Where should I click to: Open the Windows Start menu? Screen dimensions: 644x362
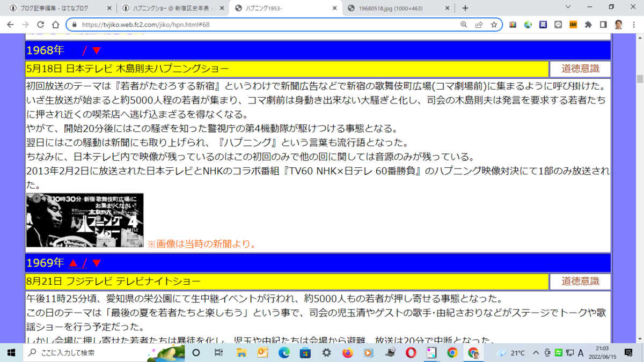pyautogui.click(x=11, y=352)
